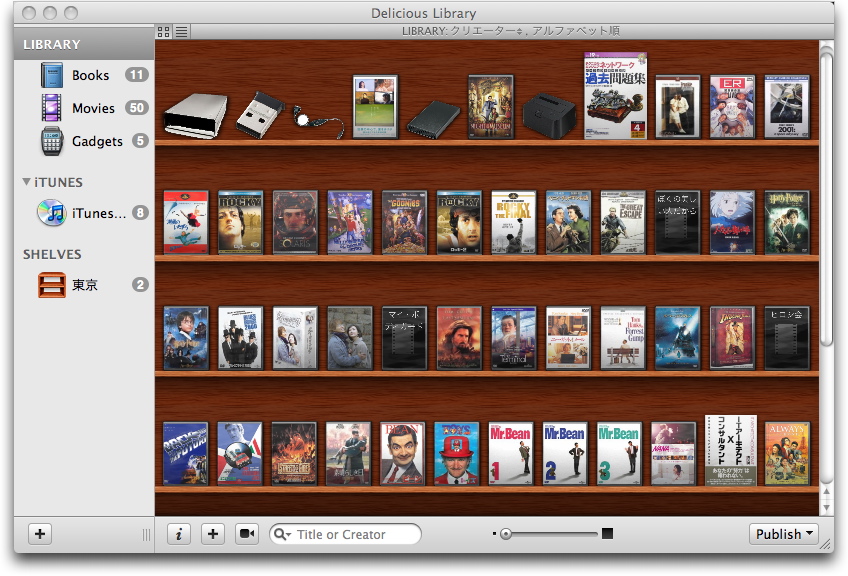This screenshot has height=576, width=848.
Task: Select the 過去問題集 book cover
Action: [x=615, y=96]
